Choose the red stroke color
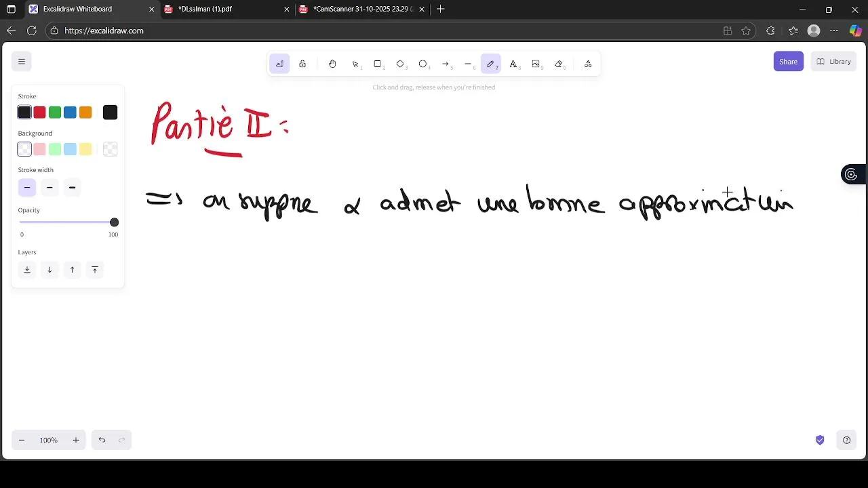Image resolution: width=868 pixels, height=488 pixels. tap(39, 113)
